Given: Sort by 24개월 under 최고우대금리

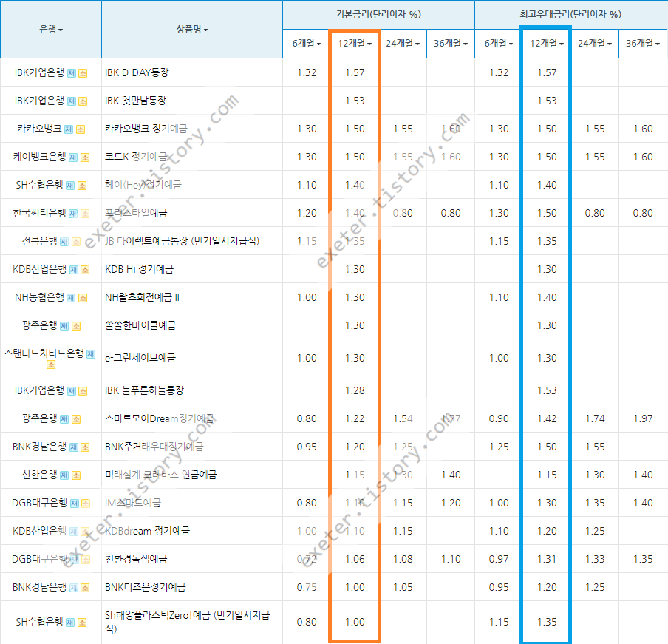Looking at the screenshot, I should (595, 44).
